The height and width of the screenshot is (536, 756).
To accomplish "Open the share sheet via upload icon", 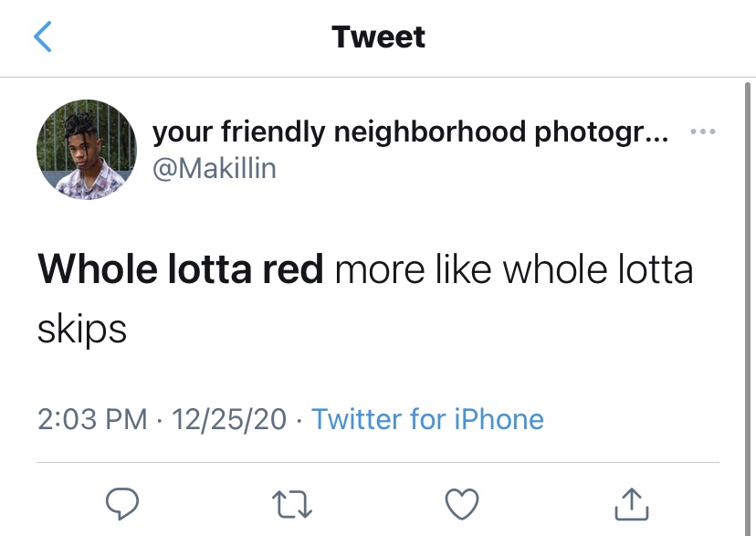I will pyautogui.click(x=632, y=504).
